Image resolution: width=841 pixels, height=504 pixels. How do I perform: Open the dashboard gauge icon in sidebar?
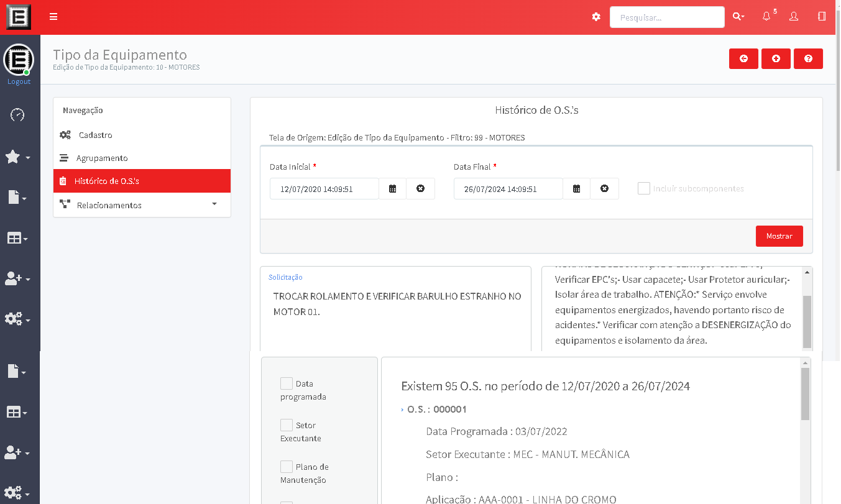[17, 115]
